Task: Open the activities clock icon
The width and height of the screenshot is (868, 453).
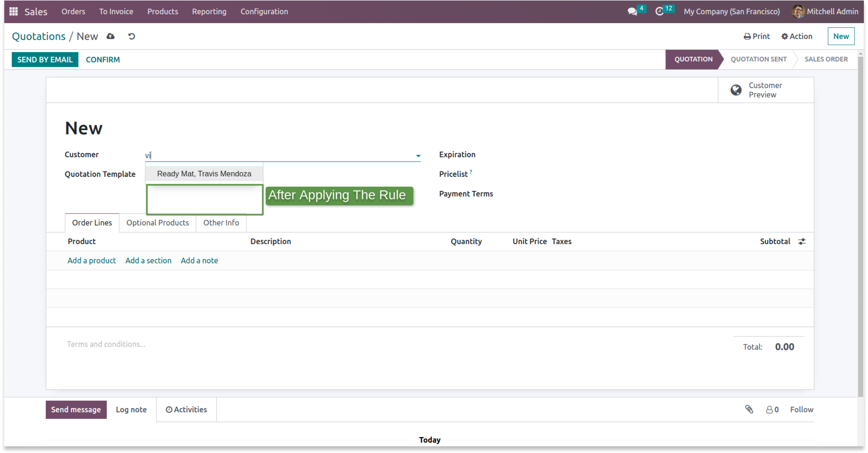Action: [659, 12]
